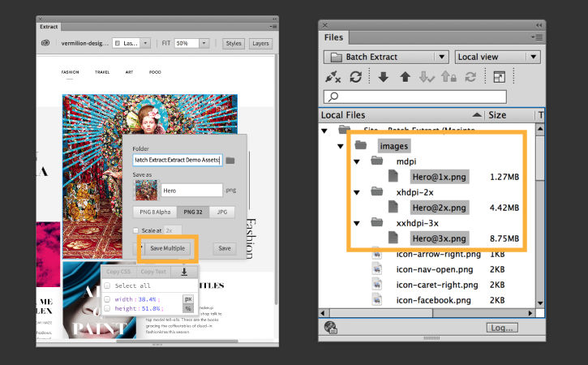Sort by the Local Files column header
This screenshot has height=365, width=588.
[401, 115]
